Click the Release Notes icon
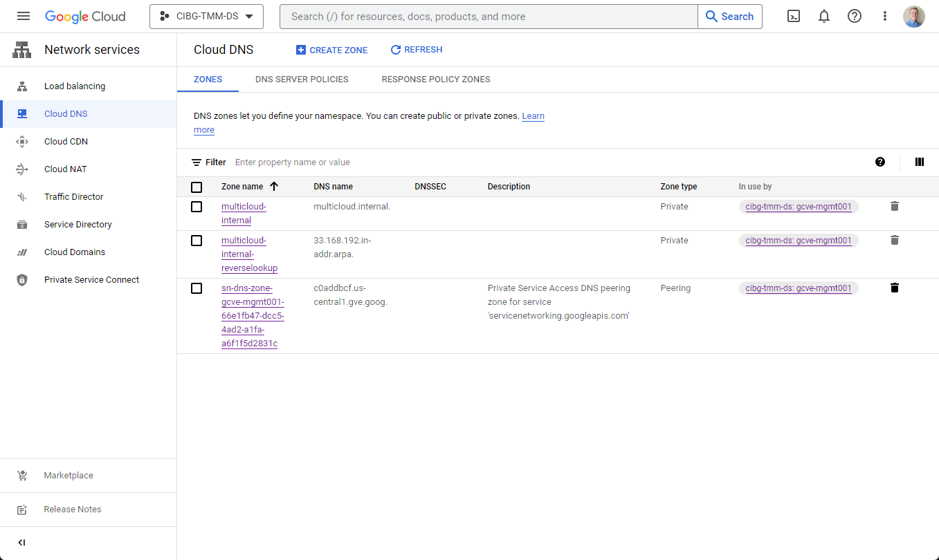Image resolution: width=939 pixels, height=560 pixels. 22,510
